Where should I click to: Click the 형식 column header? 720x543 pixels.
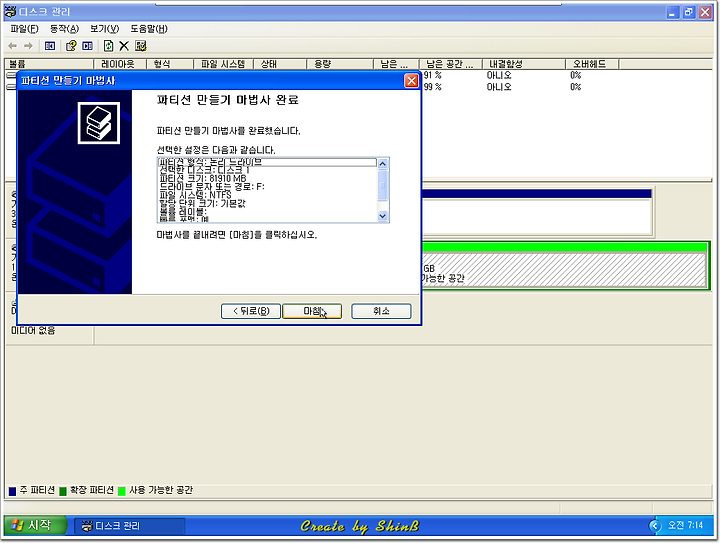click(170, 64)
